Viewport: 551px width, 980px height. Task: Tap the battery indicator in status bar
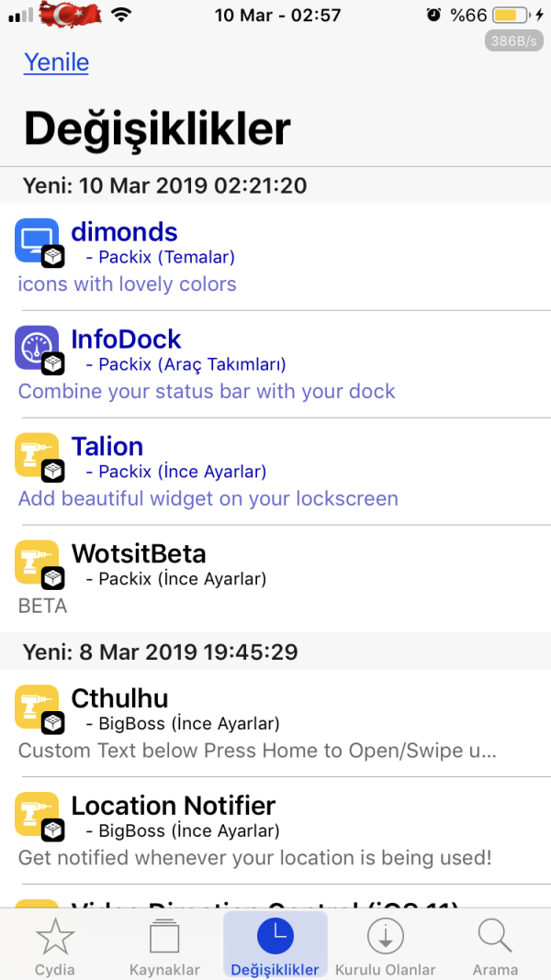pyautogui.click(x=509, y=16)
